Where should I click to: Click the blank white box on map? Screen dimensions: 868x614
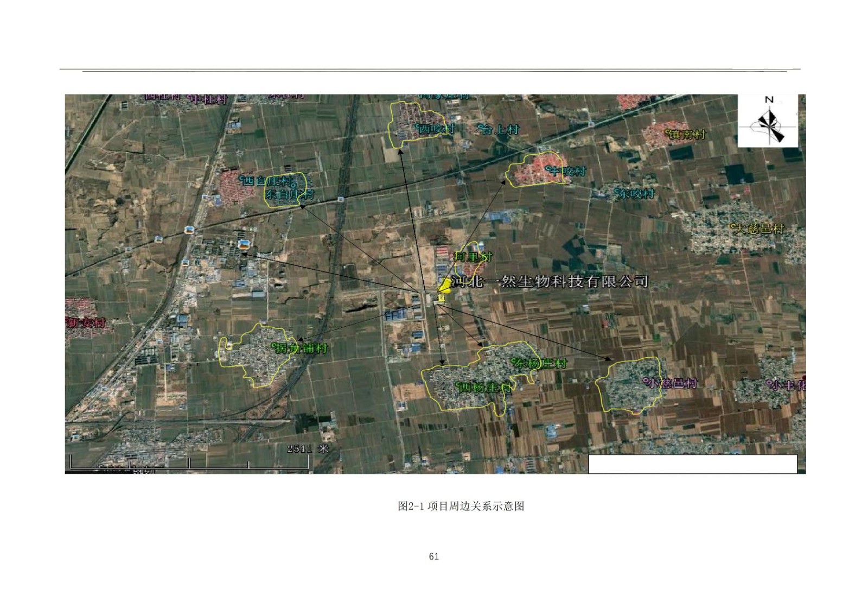(692, 464)
